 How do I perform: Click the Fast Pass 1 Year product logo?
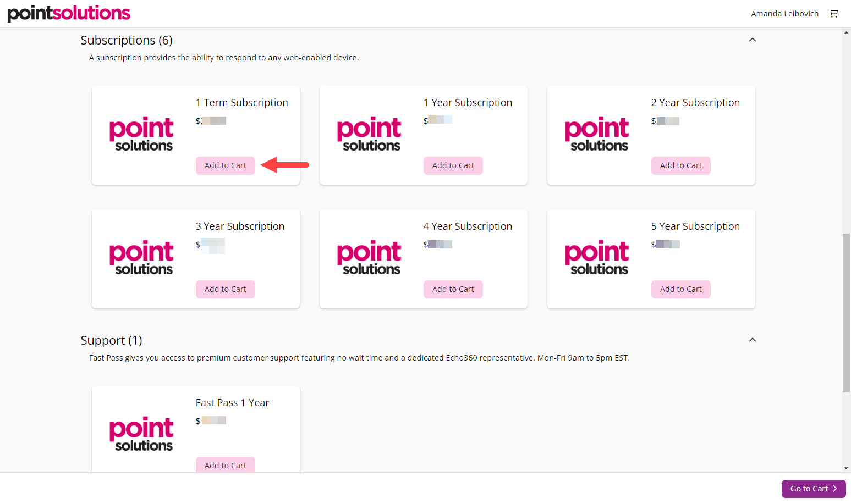(x=141, y=434)
